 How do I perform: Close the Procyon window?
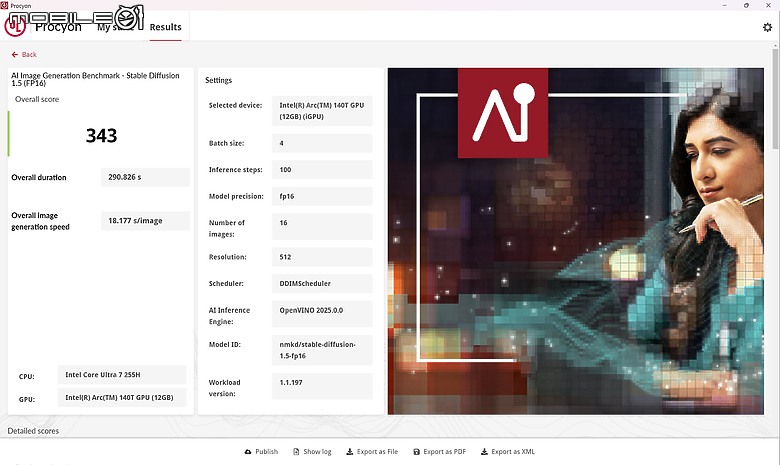tap(768, 5)
